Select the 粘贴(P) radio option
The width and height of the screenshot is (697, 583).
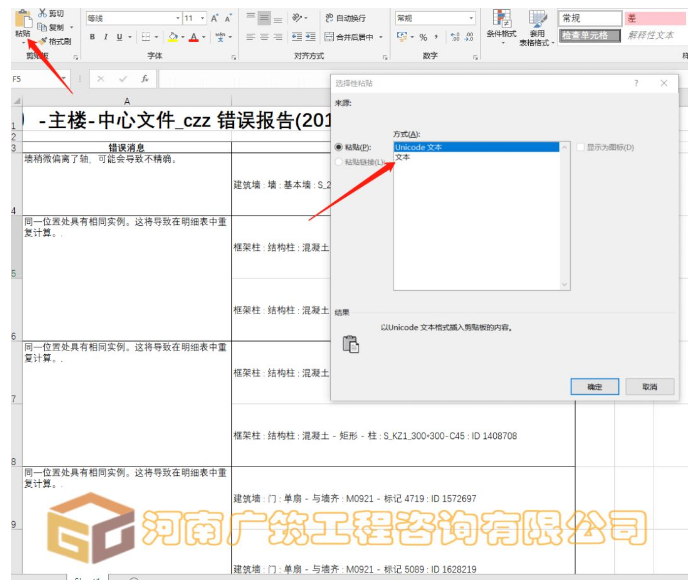(x=339, y=147)
